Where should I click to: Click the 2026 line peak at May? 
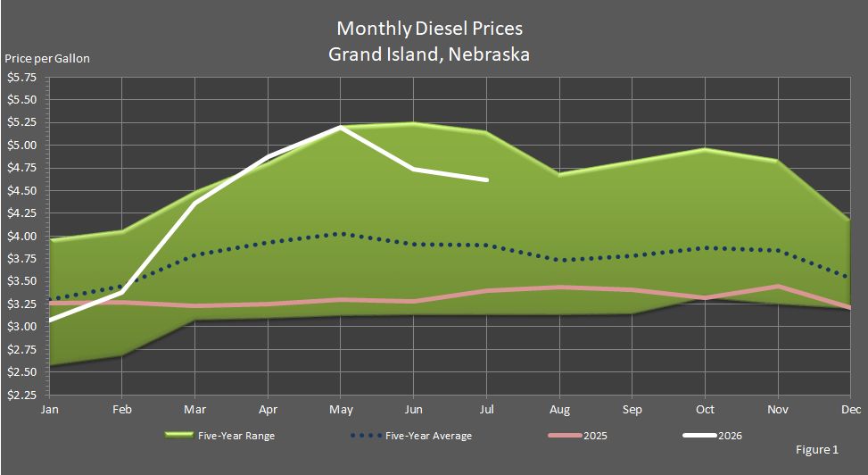tap(341, 127)
